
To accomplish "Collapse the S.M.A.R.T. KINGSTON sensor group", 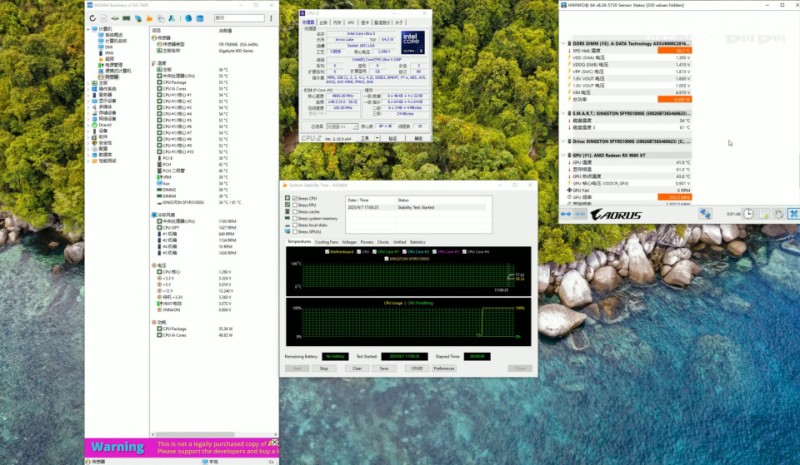I will (x=565, y=114).
